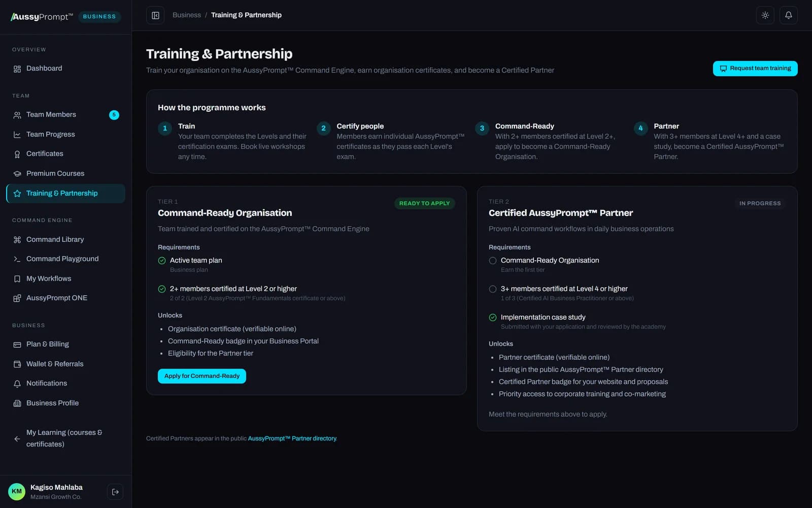Click the Premium Courses graduation cap icon
This screenshot has height=508, width=812.
tap(17, 174)
